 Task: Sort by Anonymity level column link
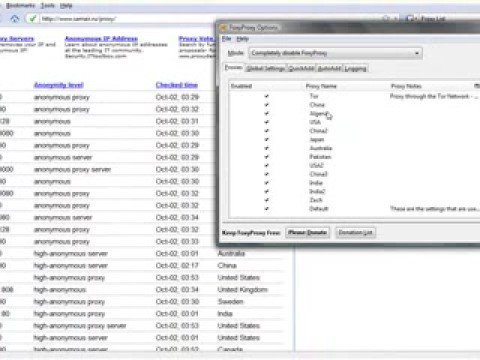point(59,85)
